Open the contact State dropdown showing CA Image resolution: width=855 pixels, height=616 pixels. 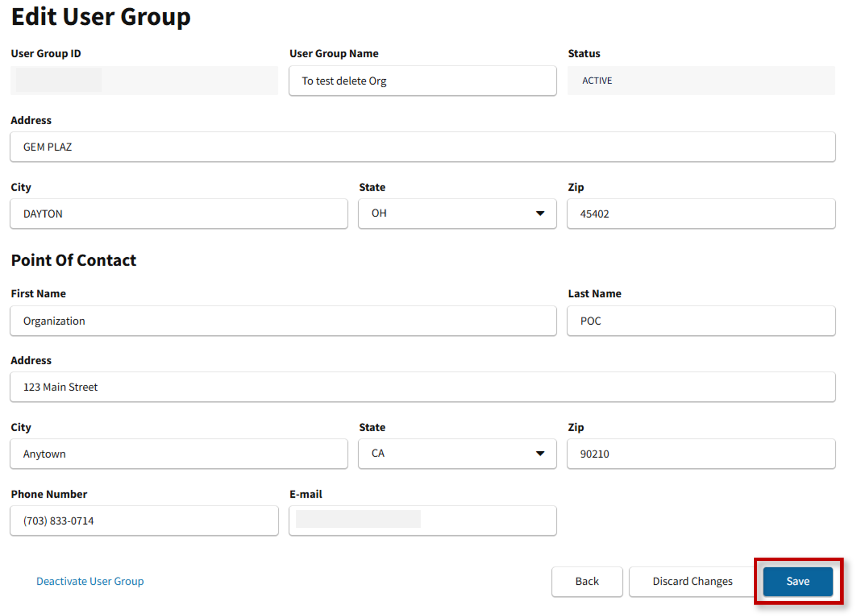pyautogui.click(x=457, y=454)
